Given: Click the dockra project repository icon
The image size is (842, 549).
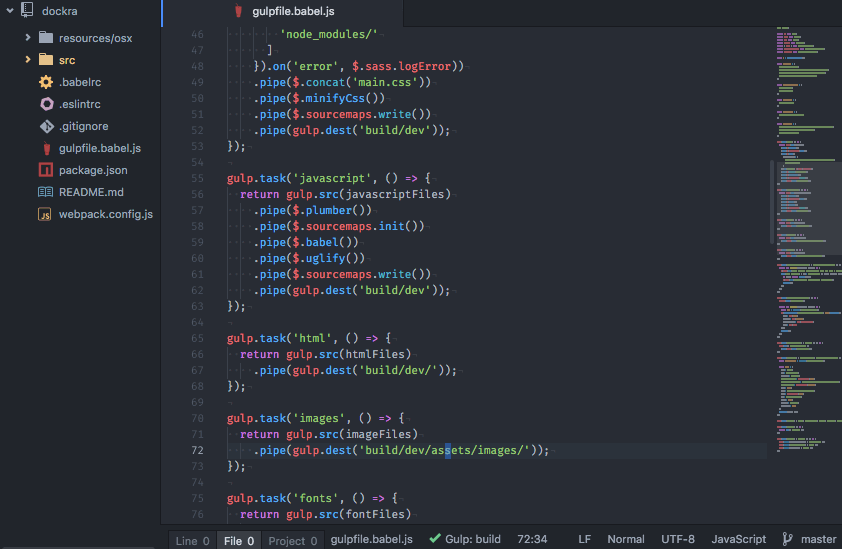Looking at the screenshot, I should click(27, 10).
